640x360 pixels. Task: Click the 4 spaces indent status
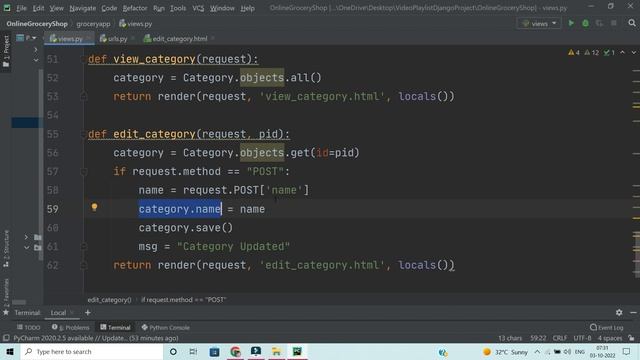point(610,338)
